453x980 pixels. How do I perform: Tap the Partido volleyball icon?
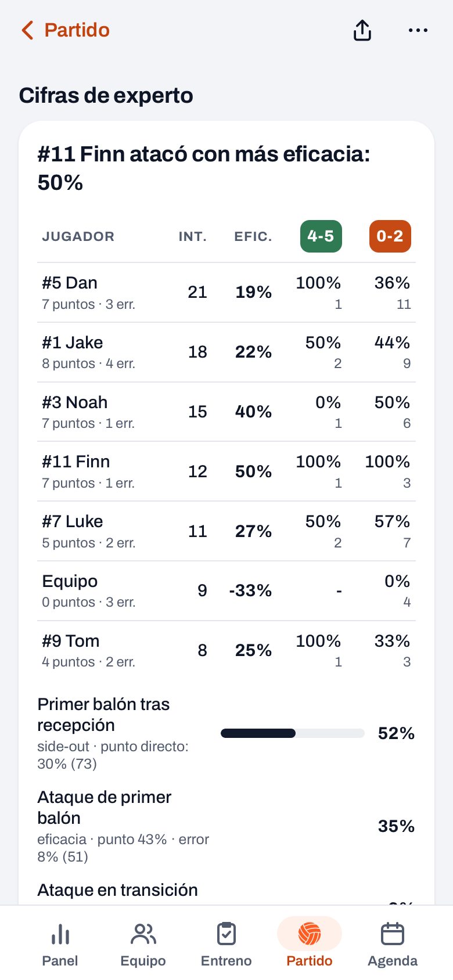point(310,934)
